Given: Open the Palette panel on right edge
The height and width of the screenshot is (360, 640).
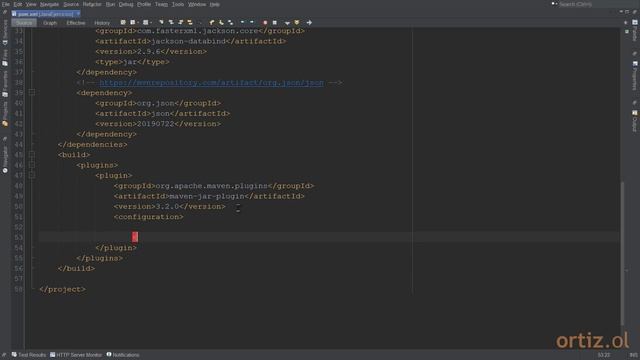Looking at the screenshot, I should tap(635, 31).
